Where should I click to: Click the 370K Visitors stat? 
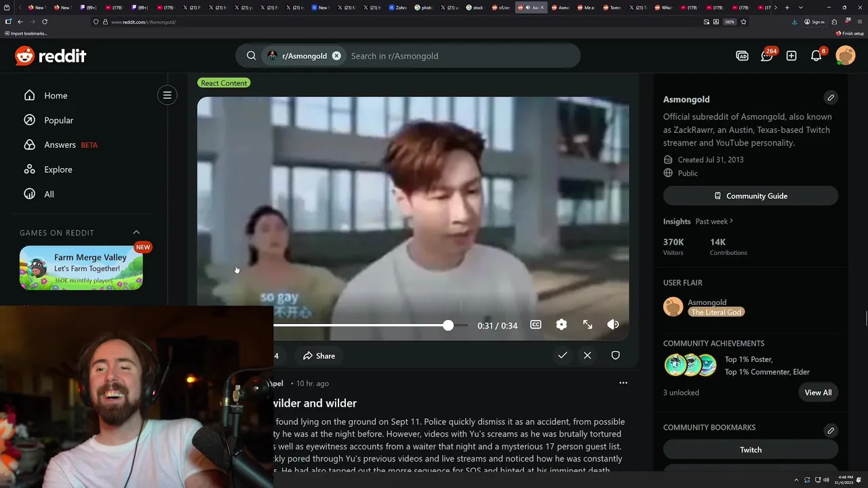click(673, 247)
